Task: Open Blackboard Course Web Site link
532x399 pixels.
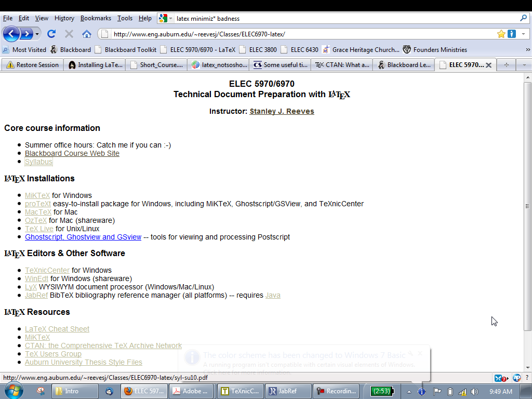Action: pyautogui.click(x=72, y=153)
